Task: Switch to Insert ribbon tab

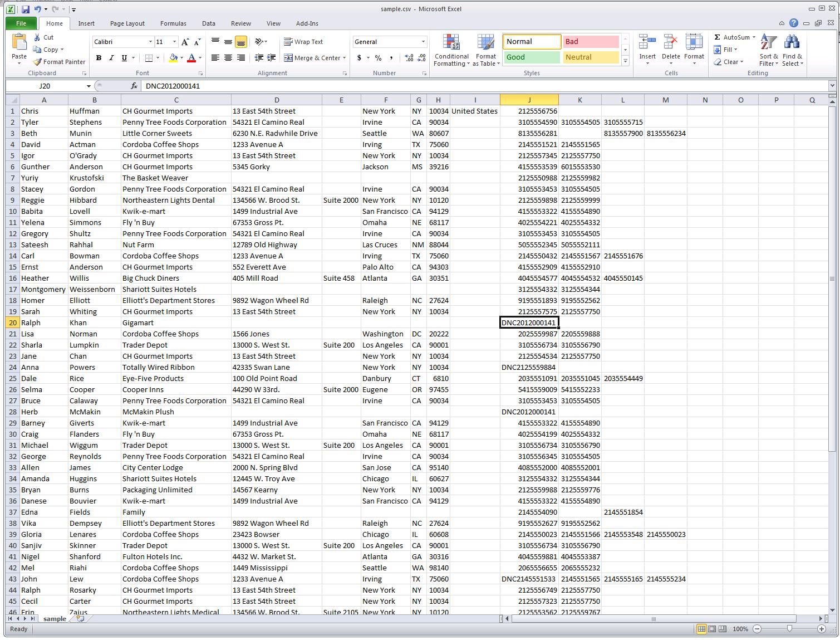Action: pos(86,23)
